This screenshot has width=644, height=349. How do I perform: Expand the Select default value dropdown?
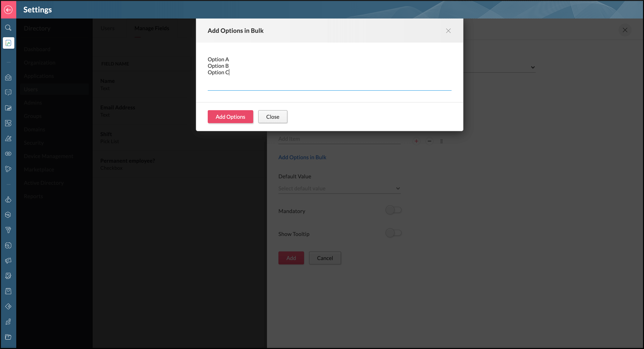340,188
